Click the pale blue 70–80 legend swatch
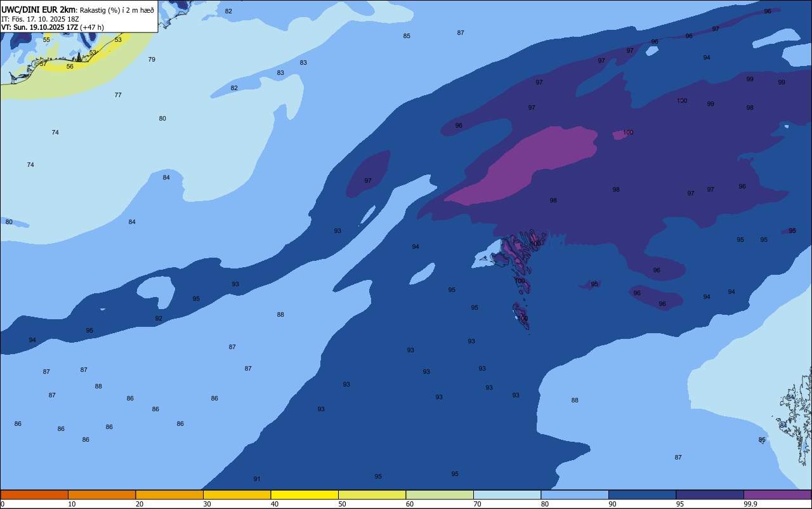 click(x=507, y=494)
